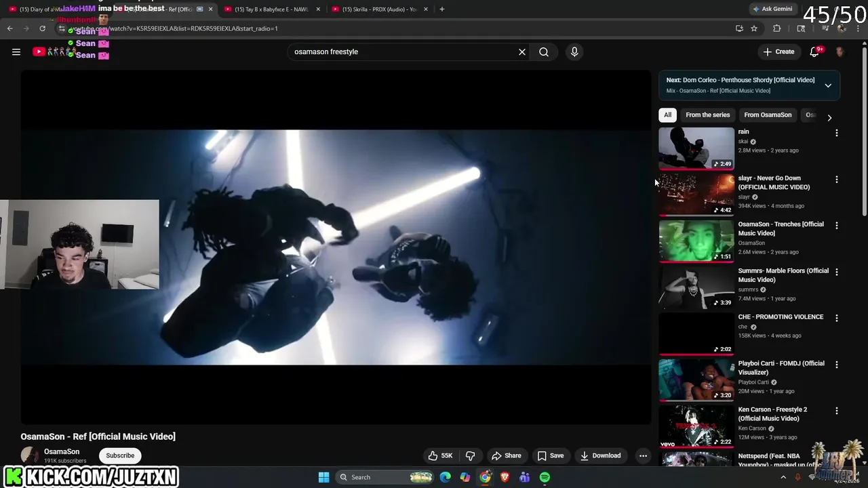
Task: Open options for 'OsamaSon - Trenches' video
Action: click(x=836, y=225)
